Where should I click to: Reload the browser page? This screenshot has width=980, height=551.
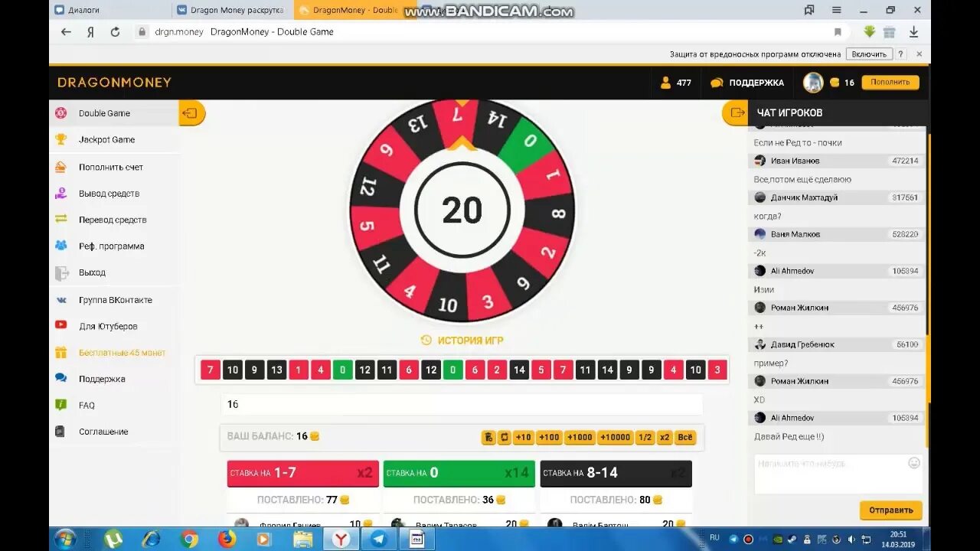coord(115,32)
